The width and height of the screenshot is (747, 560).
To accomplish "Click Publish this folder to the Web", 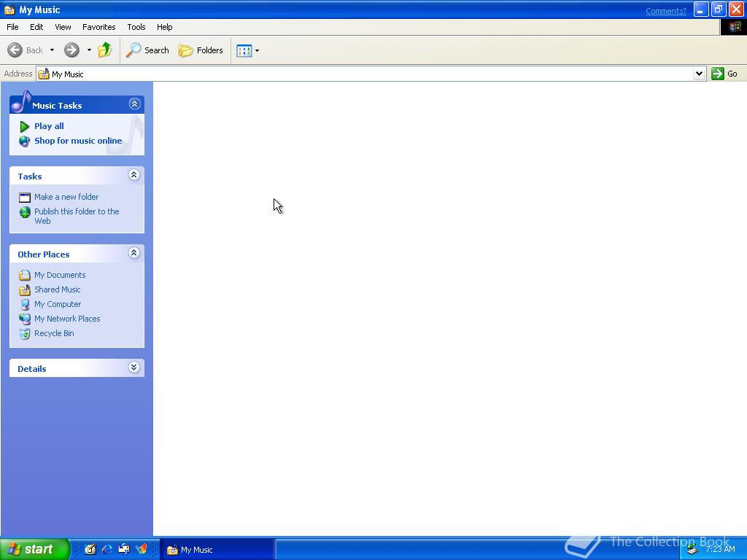I will coord(77,216).
